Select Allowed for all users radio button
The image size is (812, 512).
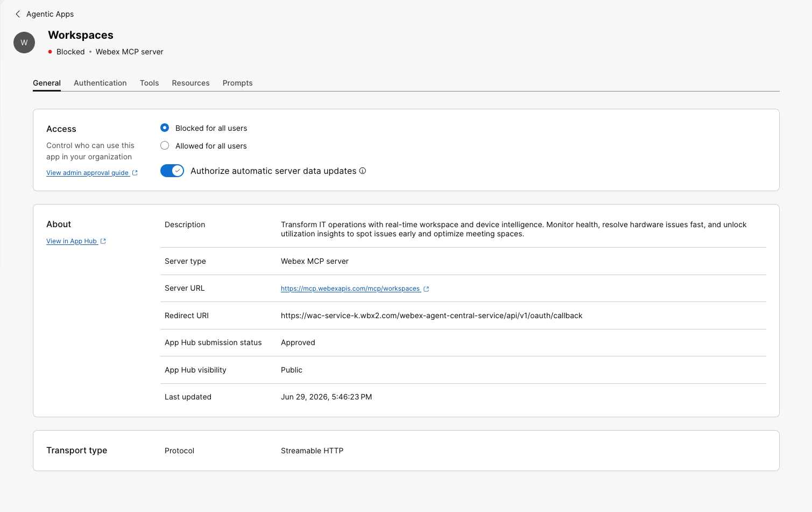click(165, 145)
